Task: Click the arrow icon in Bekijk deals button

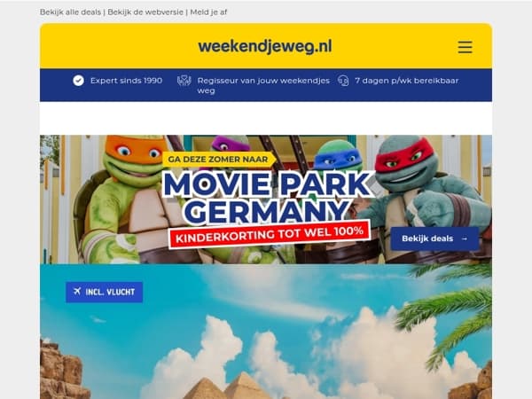Action: click(464, 239)
